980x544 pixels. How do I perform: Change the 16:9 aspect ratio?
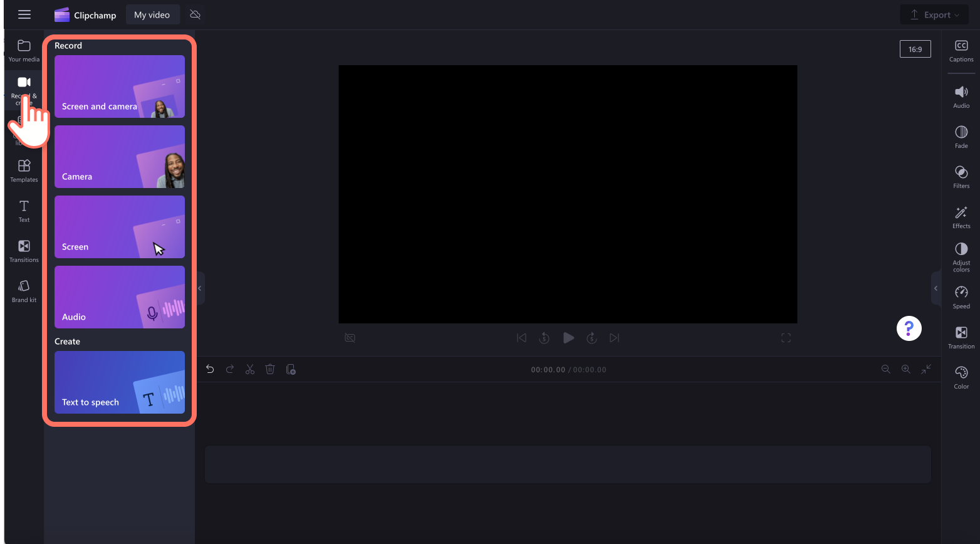[x=915, y=49]
